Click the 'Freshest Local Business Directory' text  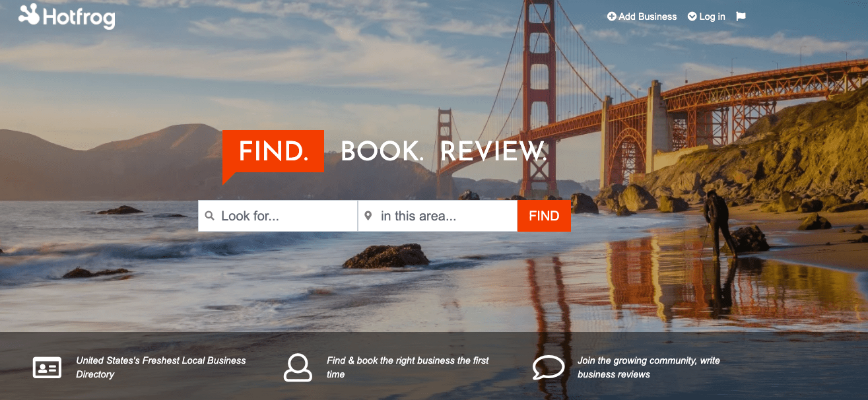[x=161, y=367]
